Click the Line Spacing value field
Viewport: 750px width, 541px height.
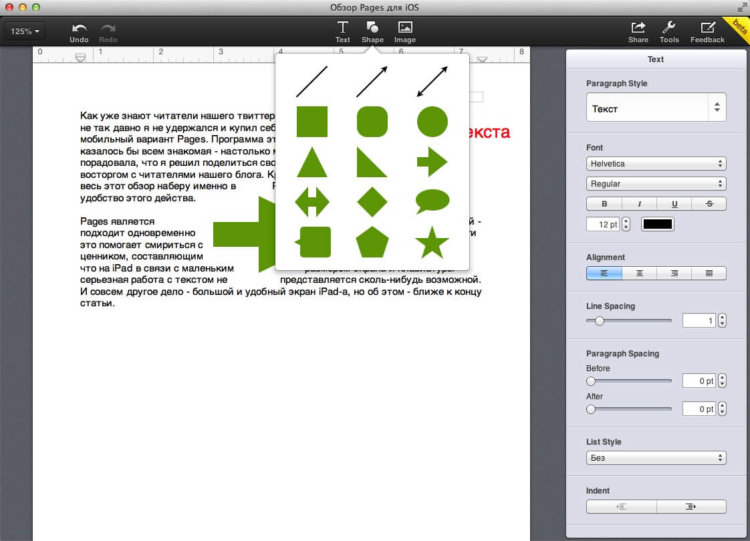(699, 320)
